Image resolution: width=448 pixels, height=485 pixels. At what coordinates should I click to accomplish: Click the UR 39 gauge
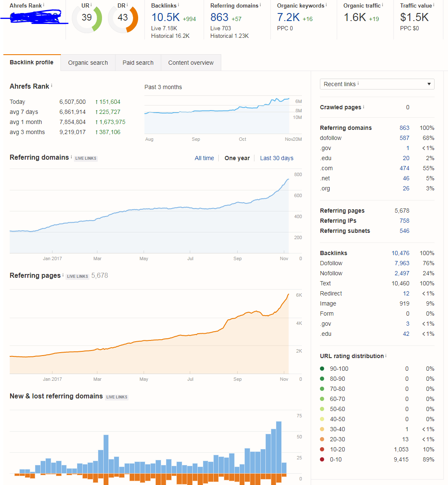(87, 18)
